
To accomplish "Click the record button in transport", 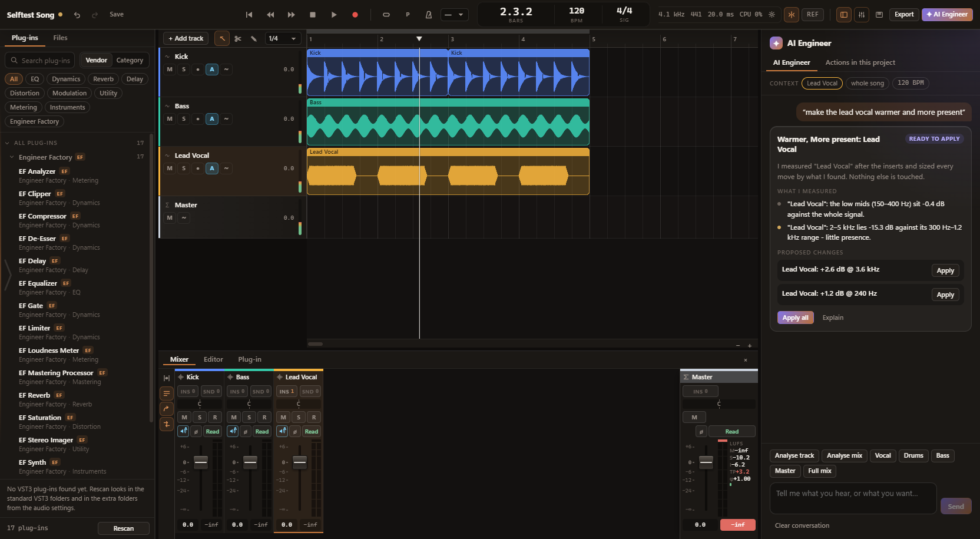I will [x=355, y=15].
